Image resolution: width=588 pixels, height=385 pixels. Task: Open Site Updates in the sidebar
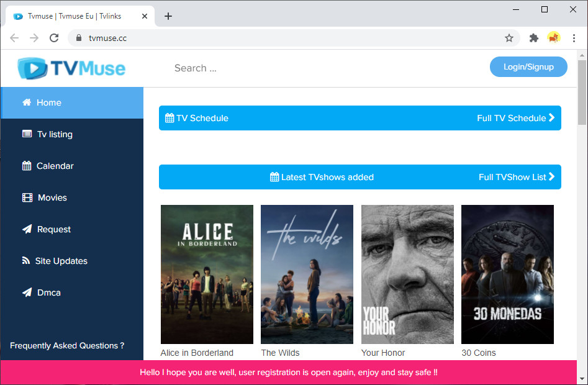(72, 261)
